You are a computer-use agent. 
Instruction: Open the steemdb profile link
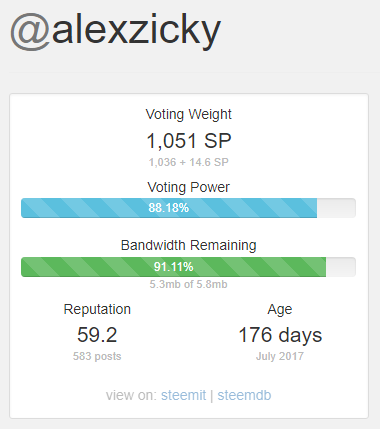click(244, 395)
